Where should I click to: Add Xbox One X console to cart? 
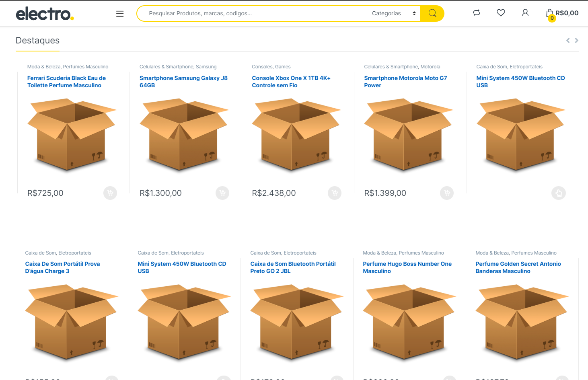click(335, 193)
